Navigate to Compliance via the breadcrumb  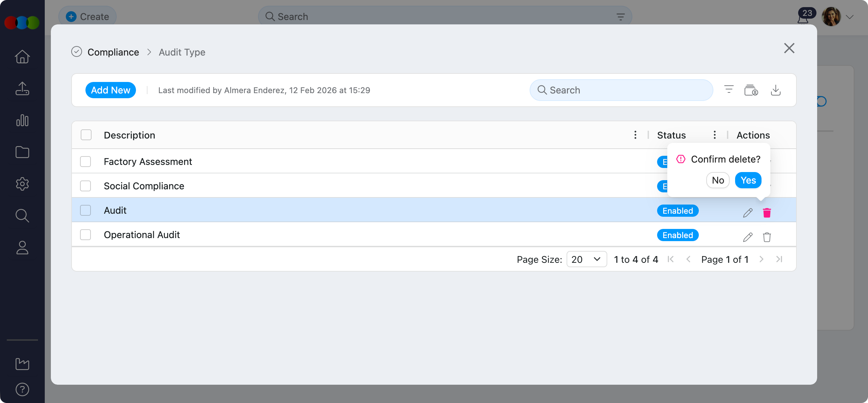(x=113, y=52)
